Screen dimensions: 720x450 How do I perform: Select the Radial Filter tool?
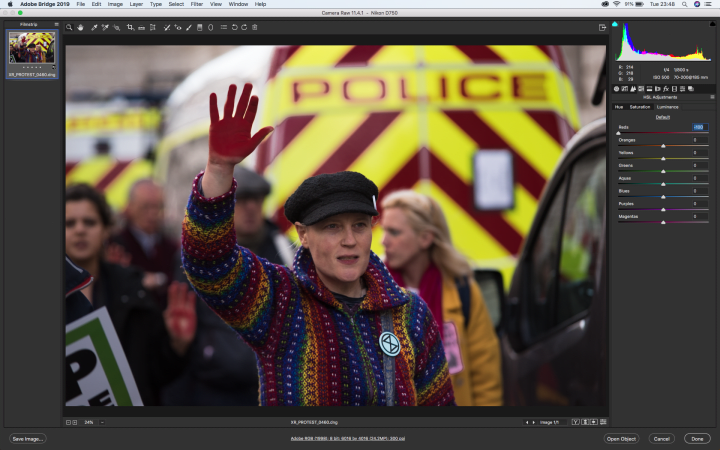click(211, 28)
